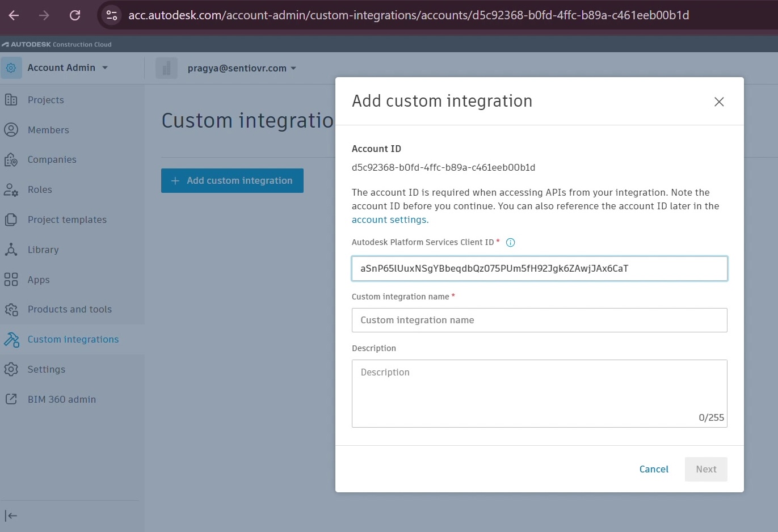778x532 pixels.
Task: Click the Account Admin gear icon
Action: click(11, 68)
